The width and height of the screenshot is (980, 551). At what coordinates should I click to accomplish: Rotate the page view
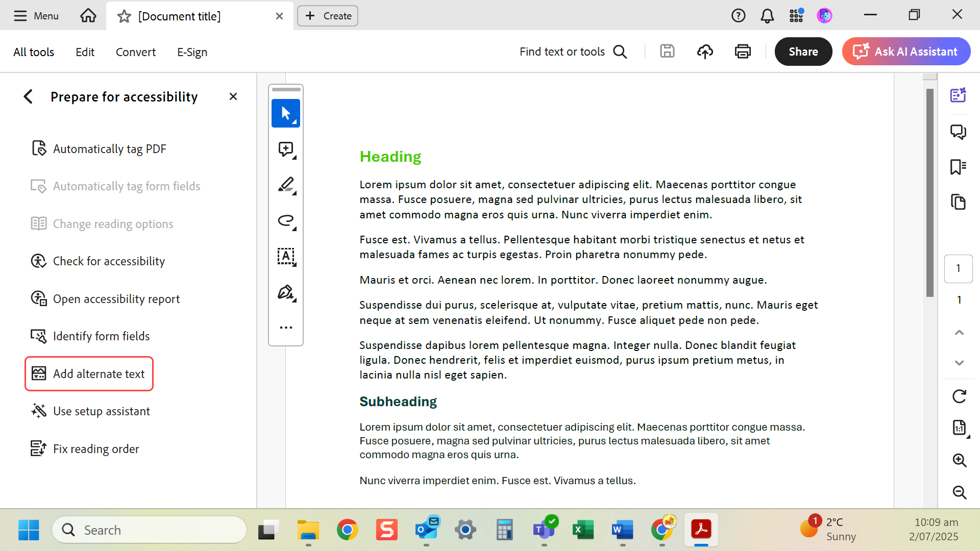pos(959,396)
